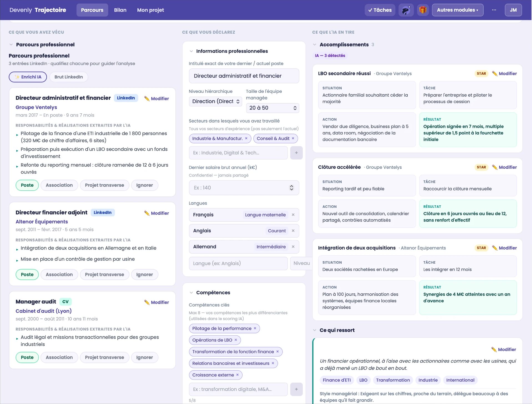Adjust salary with the stepper arrows
The image size is (532, 404).
[x=291, y=188]
